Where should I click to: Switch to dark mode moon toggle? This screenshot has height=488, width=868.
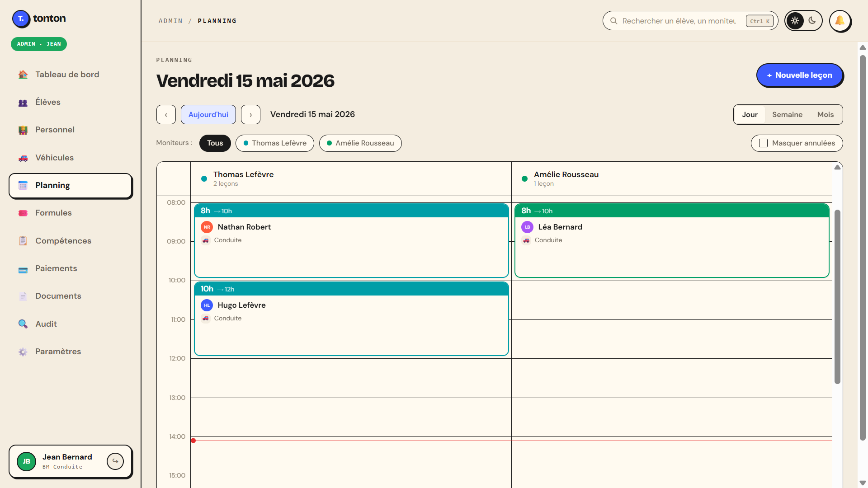(812, 21)
